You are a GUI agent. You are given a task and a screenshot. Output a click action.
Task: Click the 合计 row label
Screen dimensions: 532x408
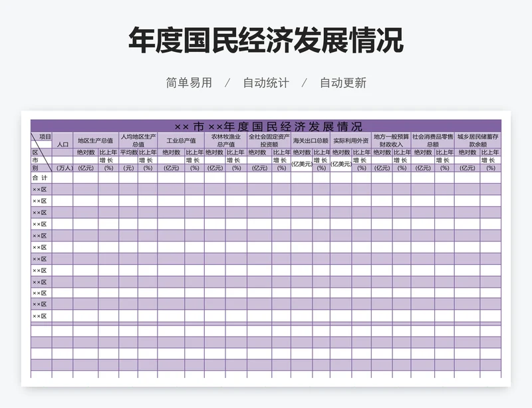pyautogui.click(x=40, y=178)
